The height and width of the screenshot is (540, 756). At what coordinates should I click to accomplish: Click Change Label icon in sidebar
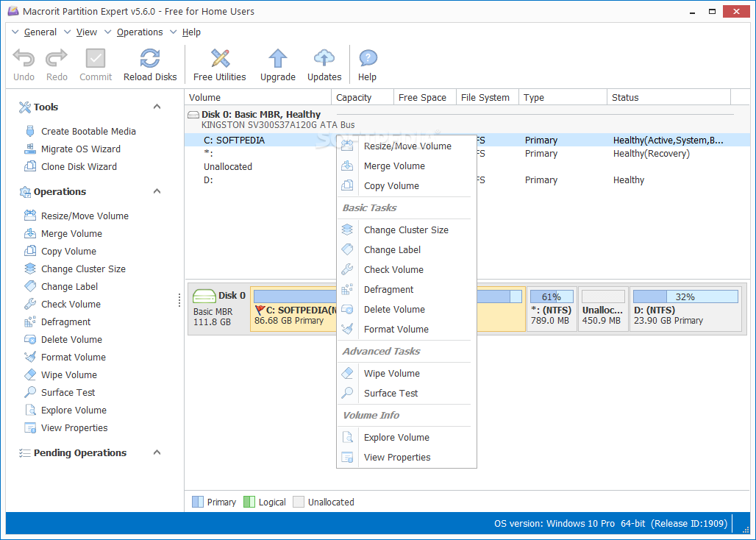point(30,286)
